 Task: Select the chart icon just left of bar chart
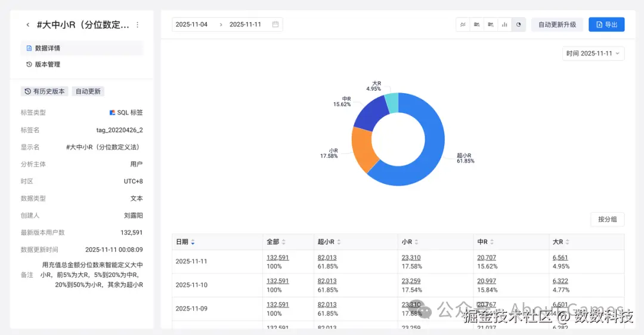pos(491,24)
